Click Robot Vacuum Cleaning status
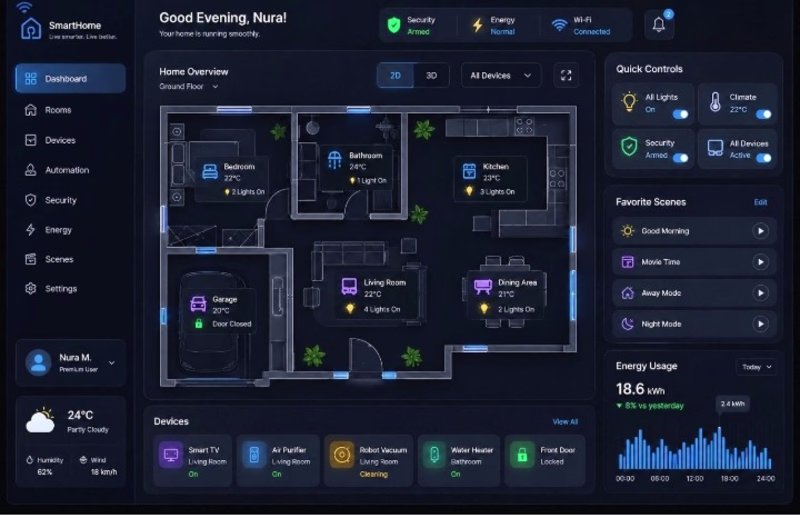The width and height of the screenshot is (800, 518). pos(373,474)
